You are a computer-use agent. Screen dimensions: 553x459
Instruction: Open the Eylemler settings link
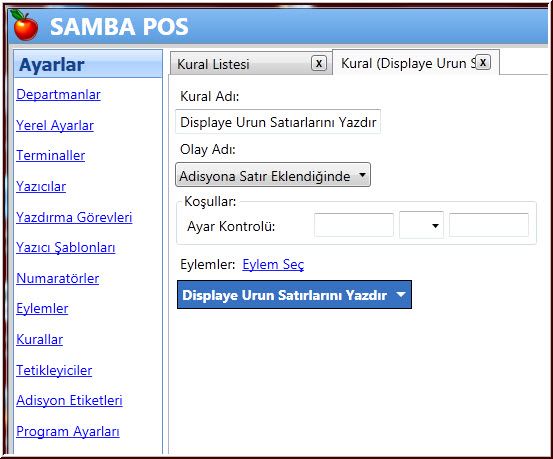tap(42, 309)
